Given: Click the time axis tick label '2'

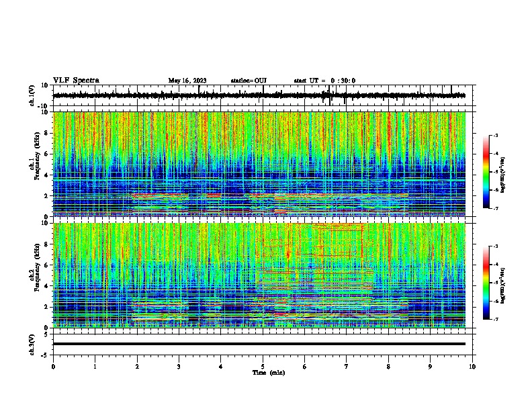Looking at the screenshot, I should [x=137, y=367].
